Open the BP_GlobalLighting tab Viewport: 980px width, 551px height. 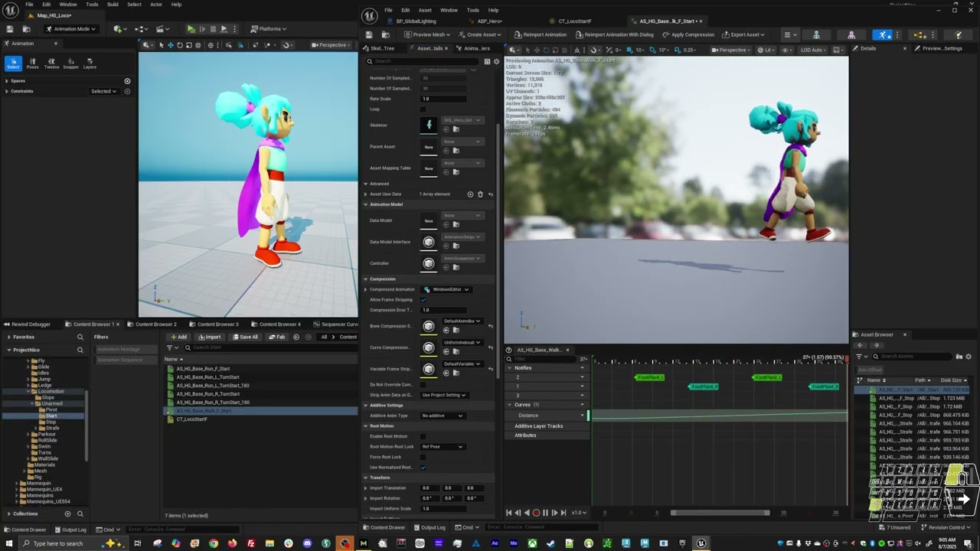pyautogui.click(x=414, y=21)
